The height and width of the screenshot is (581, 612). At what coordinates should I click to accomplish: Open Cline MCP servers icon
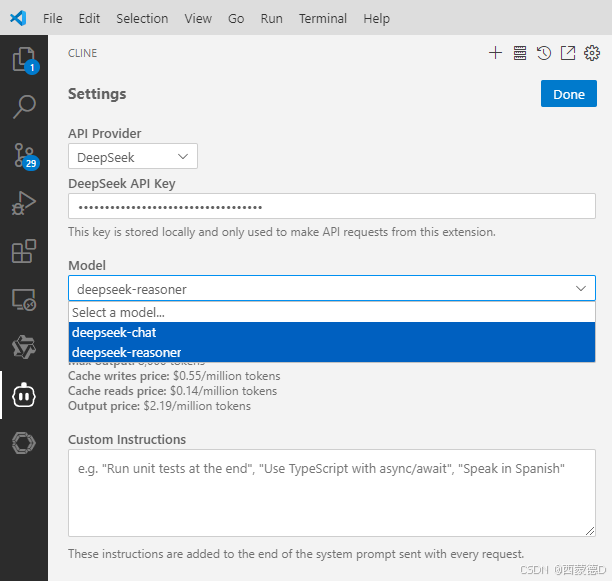click(x=519, y=53)
